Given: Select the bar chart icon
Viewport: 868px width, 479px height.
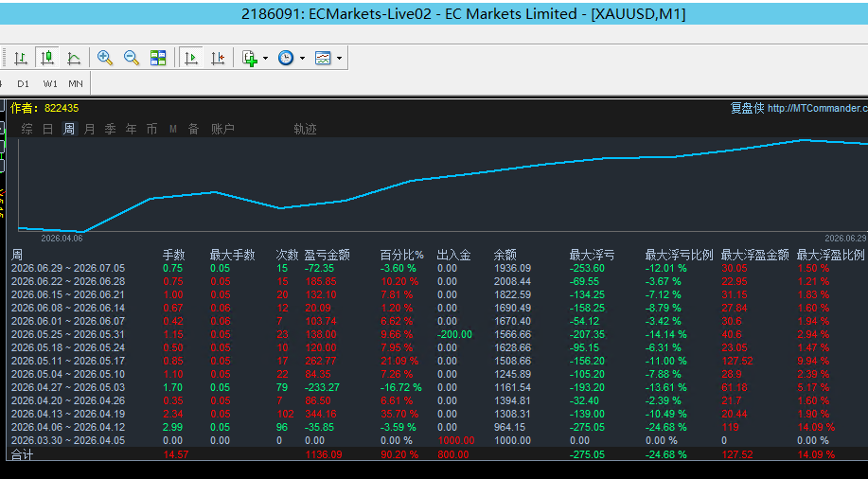Looking at the screenshot, I should 21,58.
